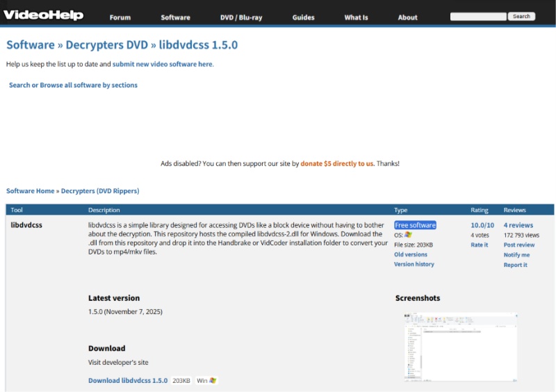Follow submit new video software here link
The image size is (556, 392).
pos(163,64)
